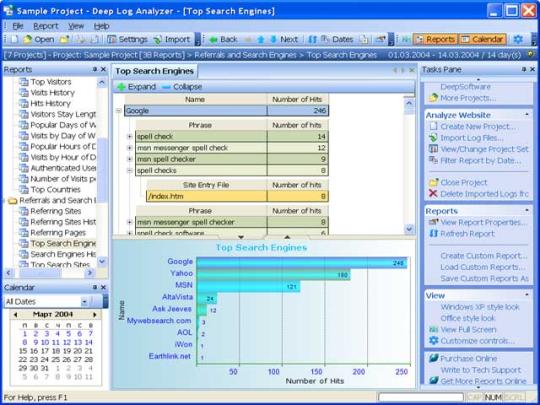
Task: Click the Google bar in chart
Action: (x=302, y=263)
